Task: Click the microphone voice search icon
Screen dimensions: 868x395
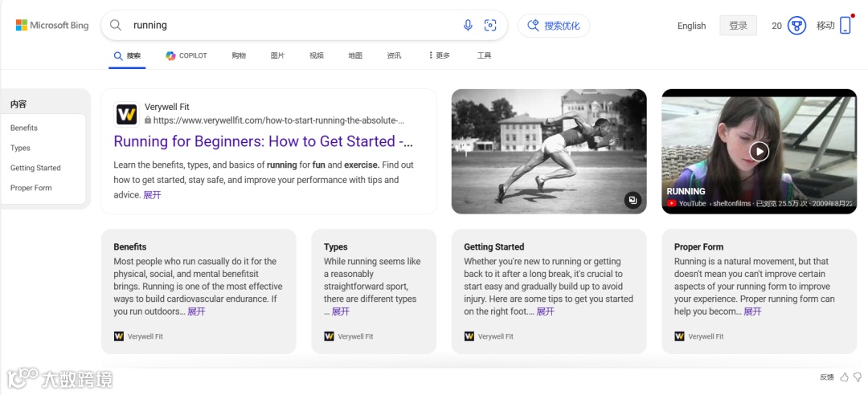Action: [x=468, y=26]
